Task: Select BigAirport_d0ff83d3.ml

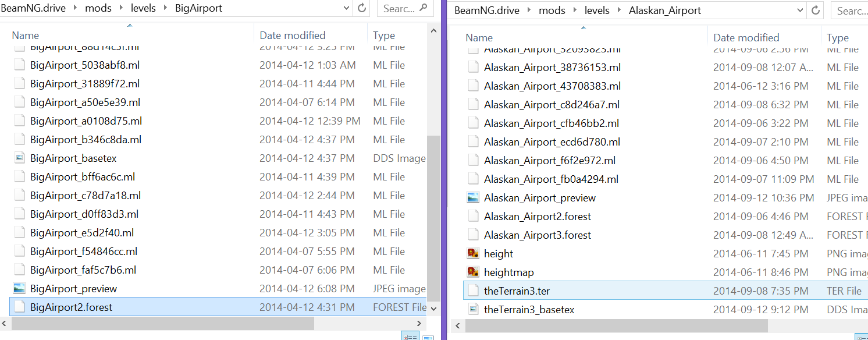Action: (x=84, y=214)
